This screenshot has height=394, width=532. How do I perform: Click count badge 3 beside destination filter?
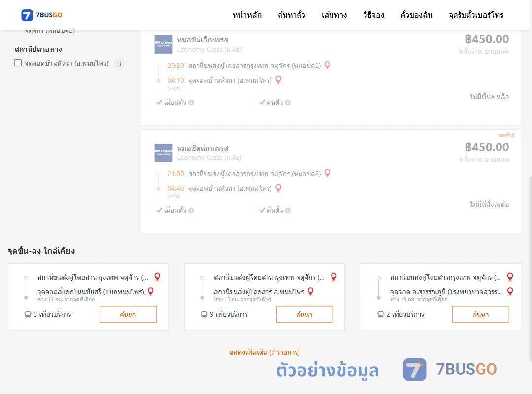point(119,64)
